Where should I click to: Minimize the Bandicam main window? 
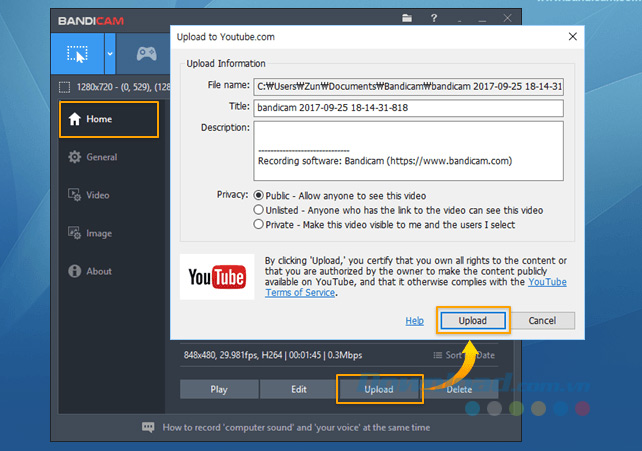point(482,20)
